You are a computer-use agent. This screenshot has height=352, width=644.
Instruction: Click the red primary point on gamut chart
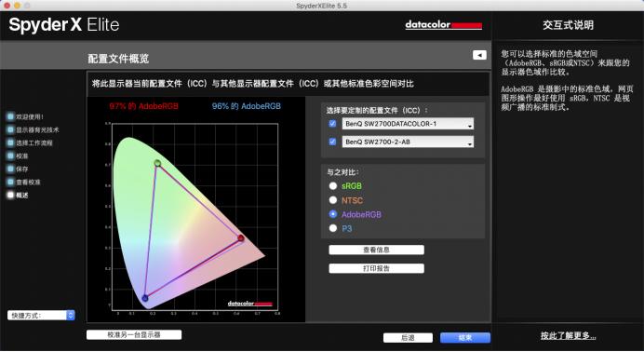[x=241, y=238]
